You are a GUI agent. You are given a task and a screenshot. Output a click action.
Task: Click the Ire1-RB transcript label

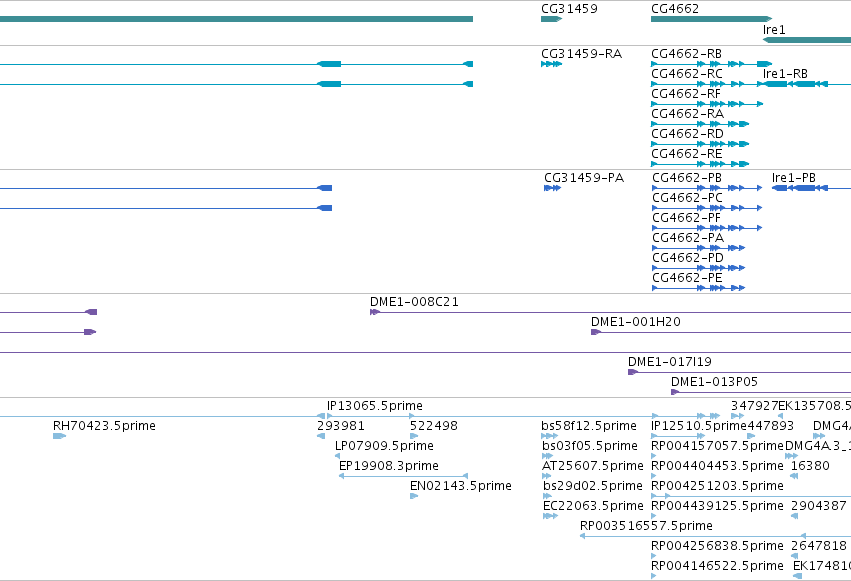click(785, 74)
